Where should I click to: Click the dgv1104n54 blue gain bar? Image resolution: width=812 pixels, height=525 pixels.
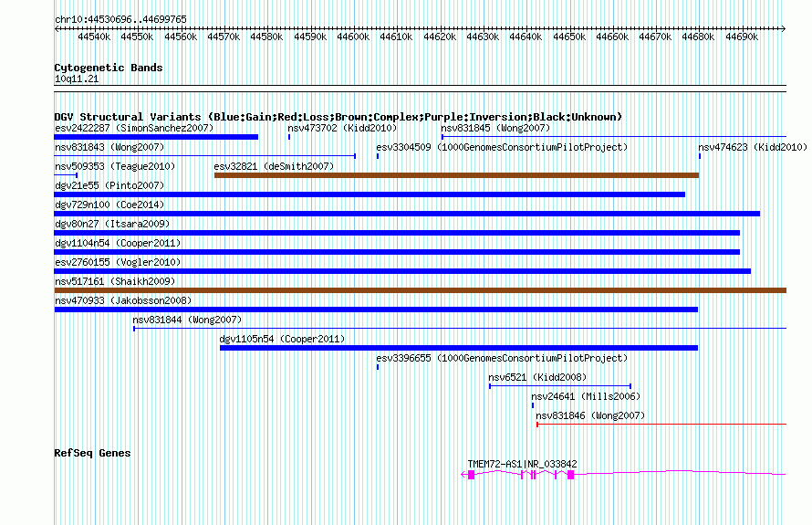[x=397, y=252]
